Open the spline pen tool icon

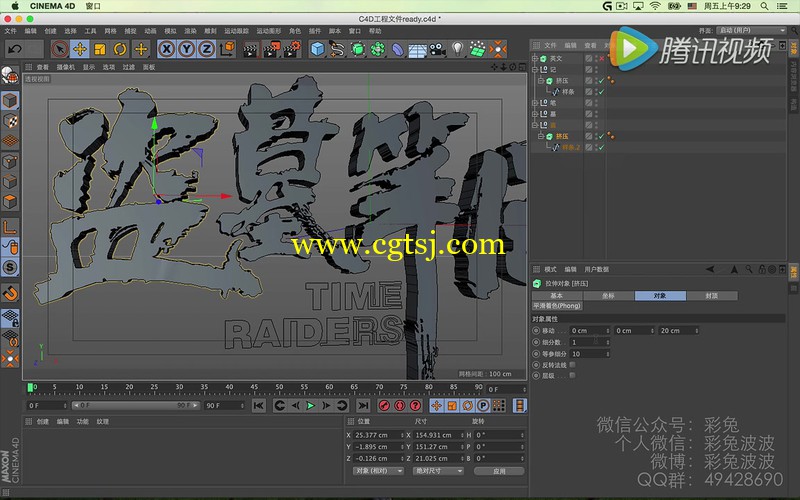coord(337,49)
